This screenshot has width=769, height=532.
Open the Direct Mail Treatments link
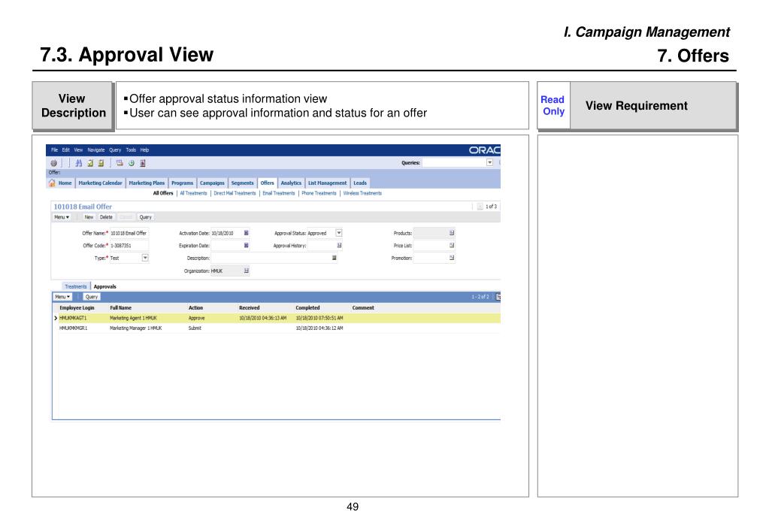click(235, 193)
